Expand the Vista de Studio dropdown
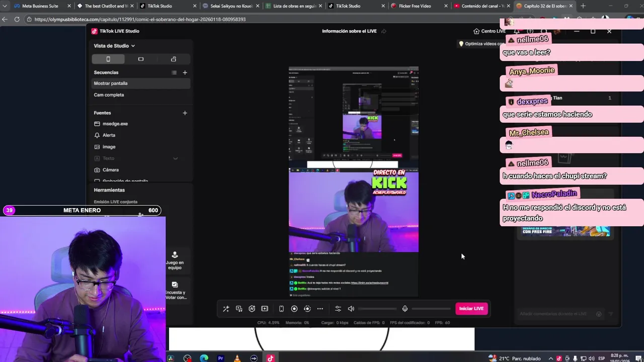644x362 pixels. point(114,46)
